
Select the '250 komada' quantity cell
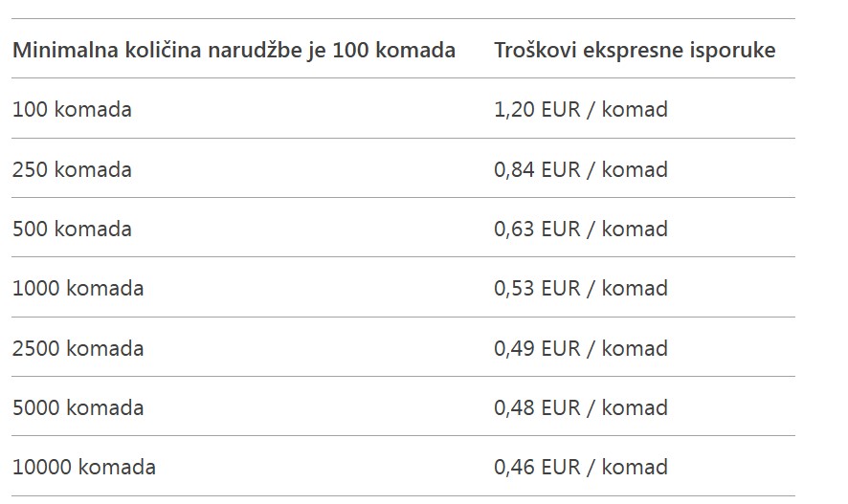(x=72, y=169)
